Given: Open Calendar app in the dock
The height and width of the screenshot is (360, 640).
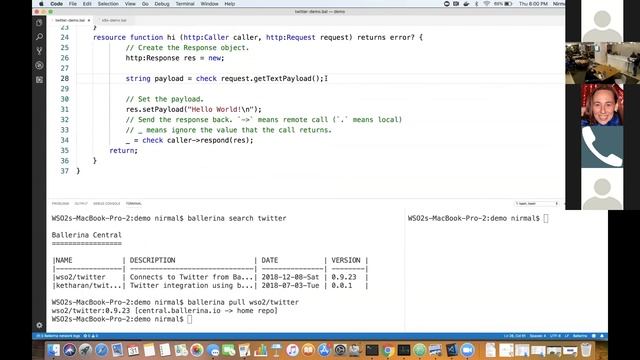Looking at the screenshot, I should (133, 350).
